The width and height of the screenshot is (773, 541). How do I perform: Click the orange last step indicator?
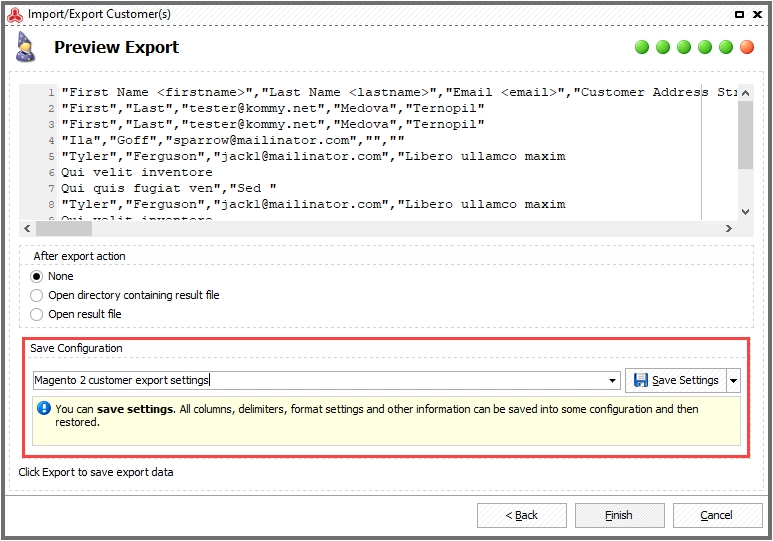747,47
